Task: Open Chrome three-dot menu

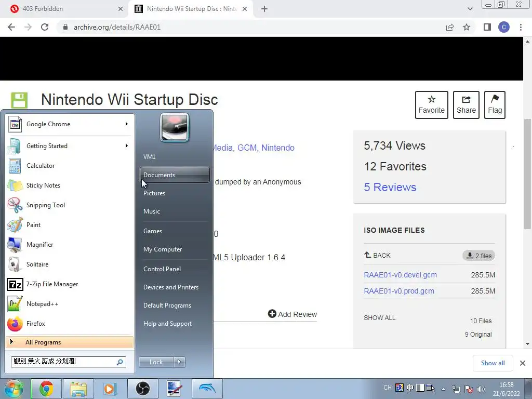Action: (x=521, y=27)
